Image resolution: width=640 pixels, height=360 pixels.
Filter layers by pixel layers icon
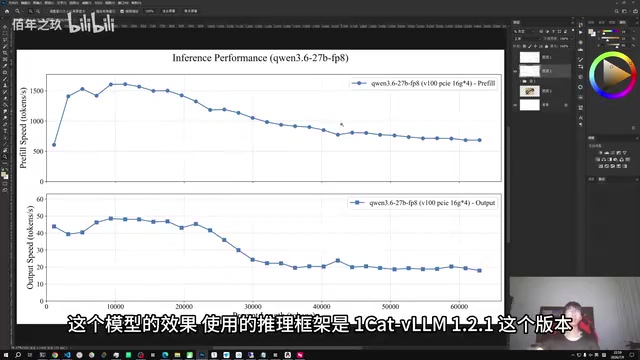[x=541, y=31]
